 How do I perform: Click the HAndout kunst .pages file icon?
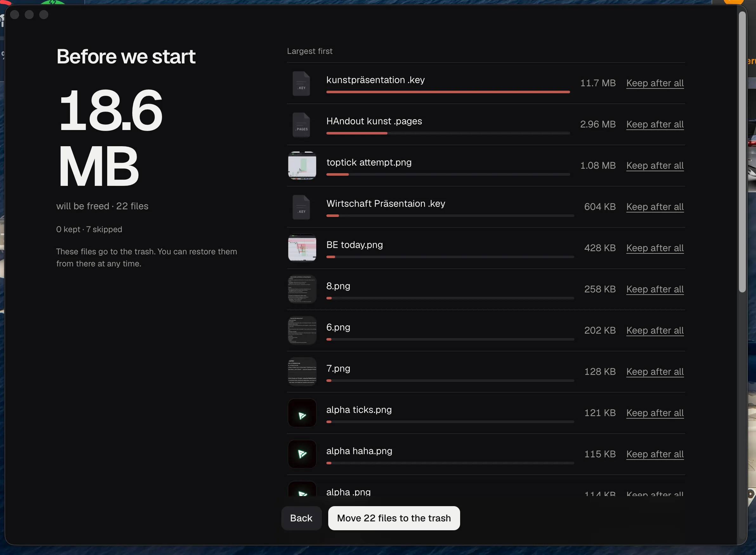301,125
